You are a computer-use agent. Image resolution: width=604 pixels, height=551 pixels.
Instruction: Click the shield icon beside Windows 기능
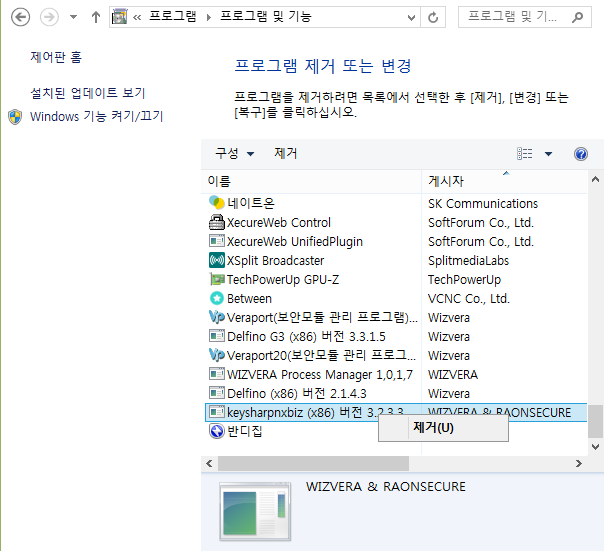pos(15,117)
